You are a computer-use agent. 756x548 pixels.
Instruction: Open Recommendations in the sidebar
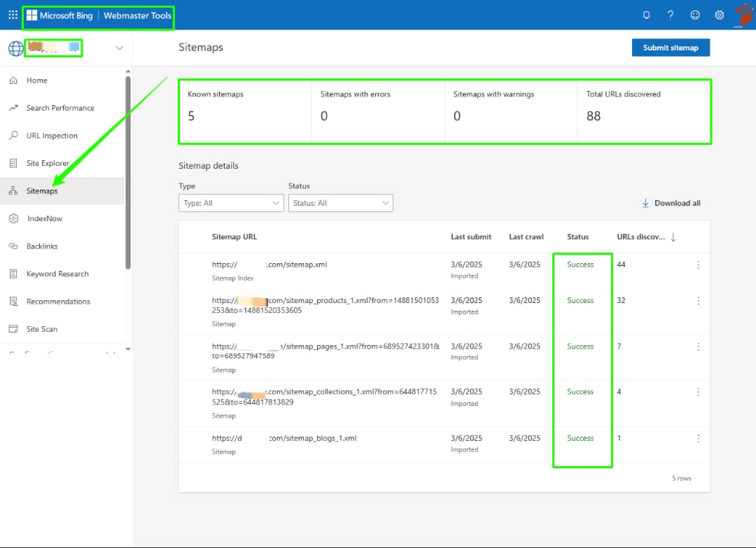click(x=62, y=301)
